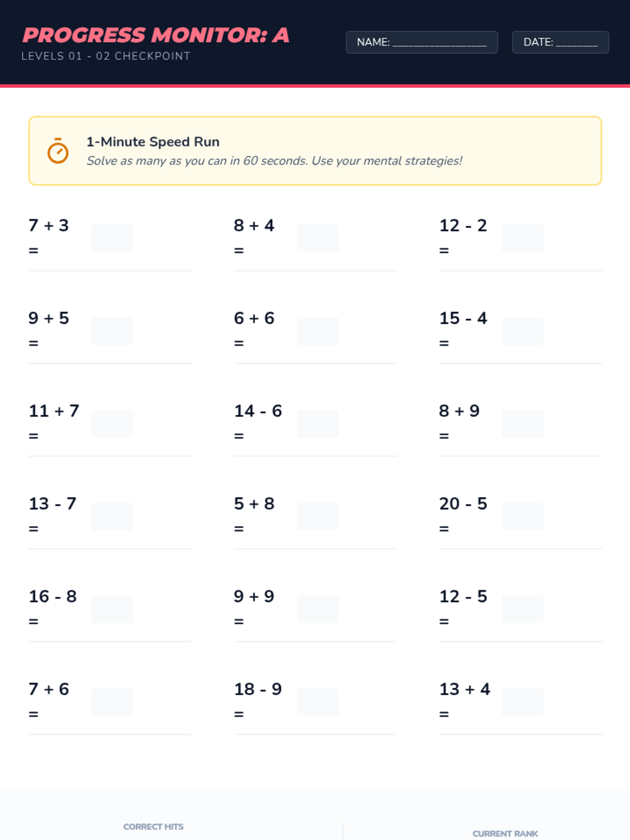Click answer box next to 16 - 8

point(112,609)
